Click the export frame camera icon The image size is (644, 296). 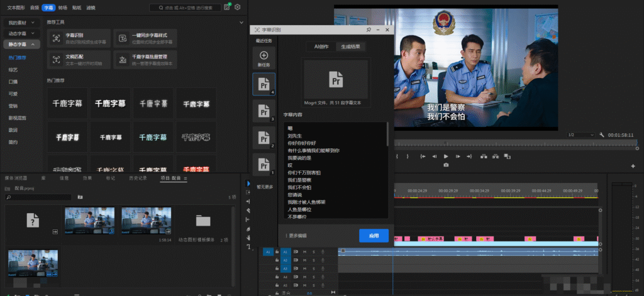[x=446, y=165]
